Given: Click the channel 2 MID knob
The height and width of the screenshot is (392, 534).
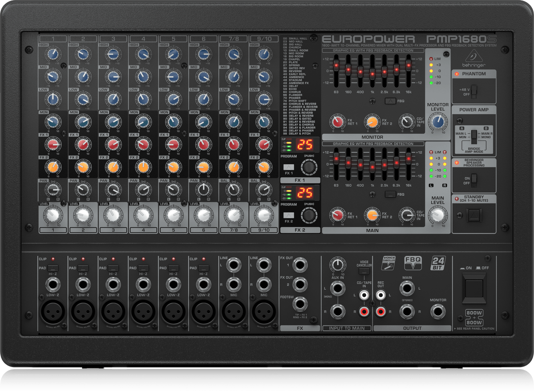Looking at the screenshot, I should point(83,76).
